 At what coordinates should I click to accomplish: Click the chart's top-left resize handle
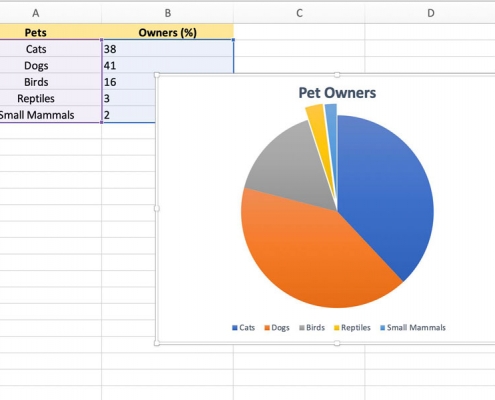157,75
